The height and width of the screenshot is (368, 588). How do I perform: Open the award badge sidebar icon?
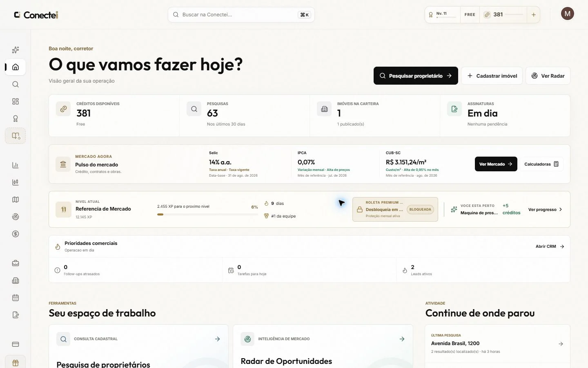coord(16,119)
